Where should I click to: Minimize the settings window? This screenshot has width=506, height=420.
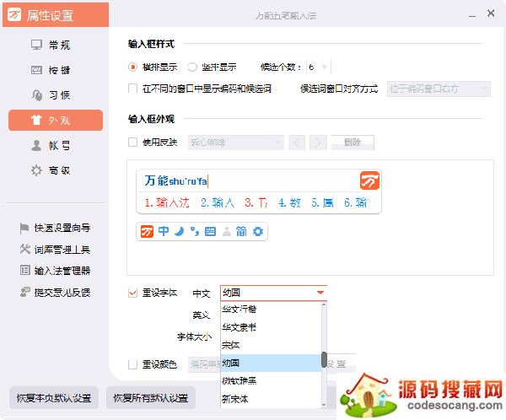point(472,15)
